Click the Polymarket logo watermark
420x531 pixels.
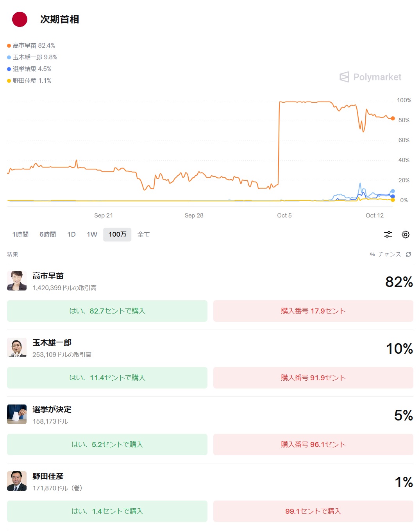click(370, 77)
